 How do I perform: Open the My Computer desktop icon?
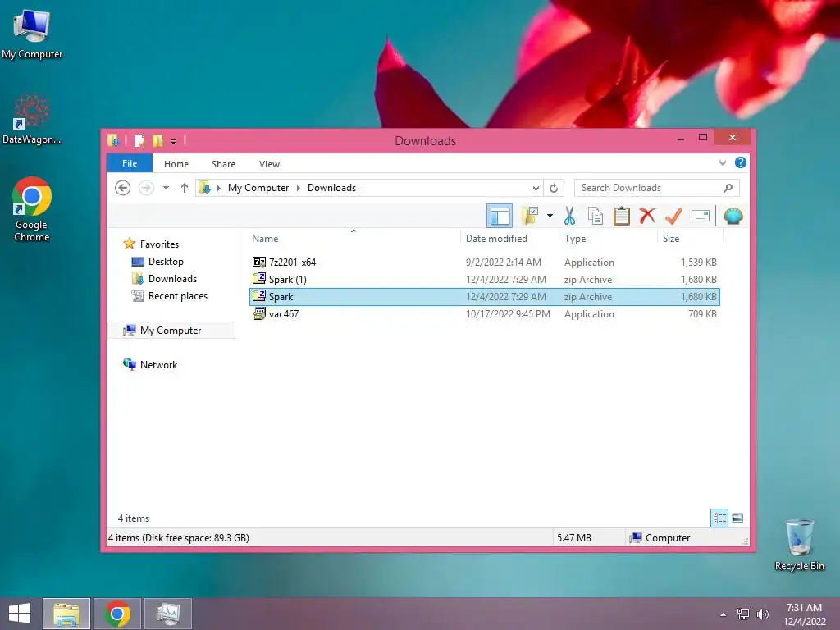[32, 34]
